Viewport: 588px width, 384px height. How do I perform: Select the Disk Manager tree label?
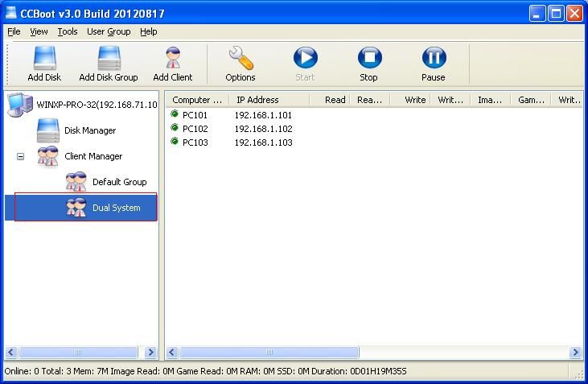pyautogui.click(x=90, y=130)
